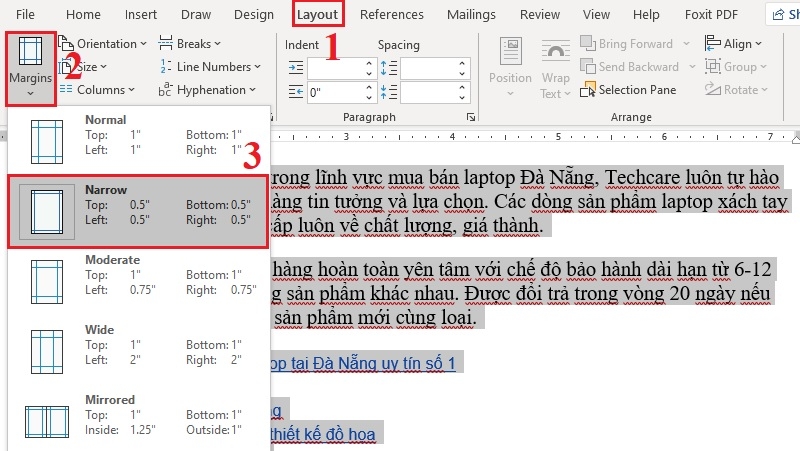Open the View tab
Viewport: 800px width, 451px height.
pyautogui.click(x=596, y=14)
